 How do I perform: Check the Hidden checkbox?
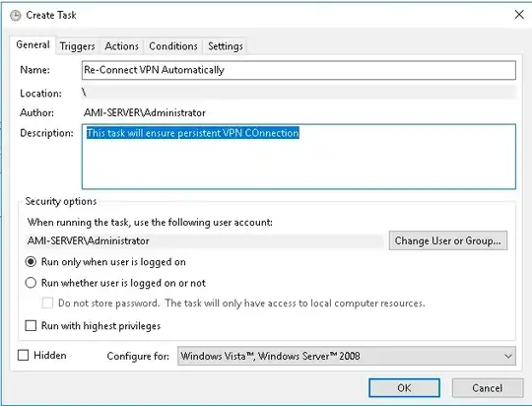pyautogui.click(x=23, y=356)
